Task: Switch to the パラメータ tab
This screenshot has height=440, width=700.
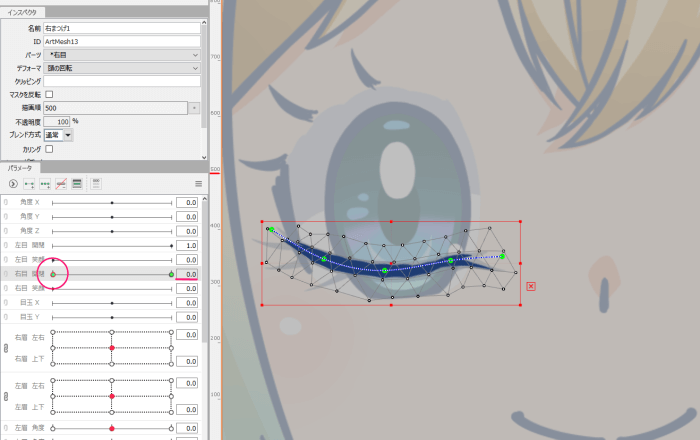Action: (x=20, y=168)
